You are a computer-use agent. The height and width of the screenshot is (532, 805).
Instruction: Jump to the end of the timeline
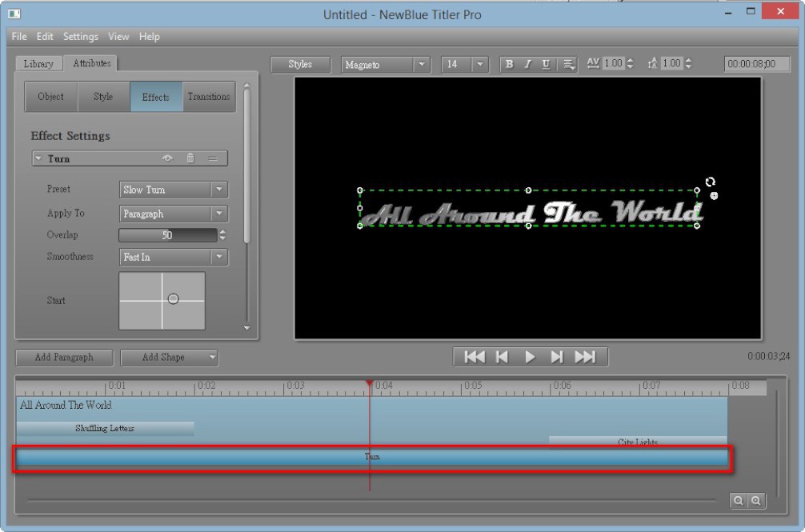pos(585,357)
